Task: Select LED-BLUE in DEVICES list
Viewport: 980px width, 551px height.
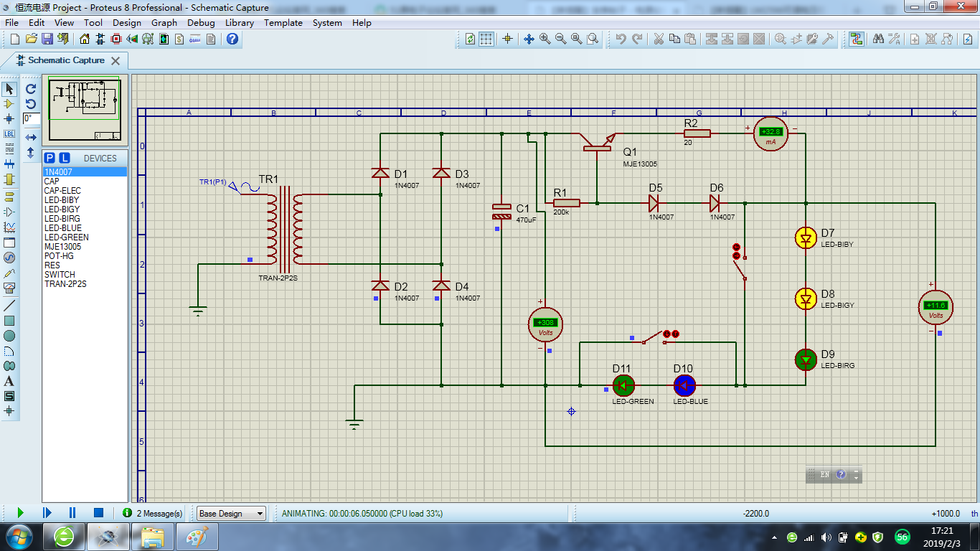Action: (x=85, y=228)
